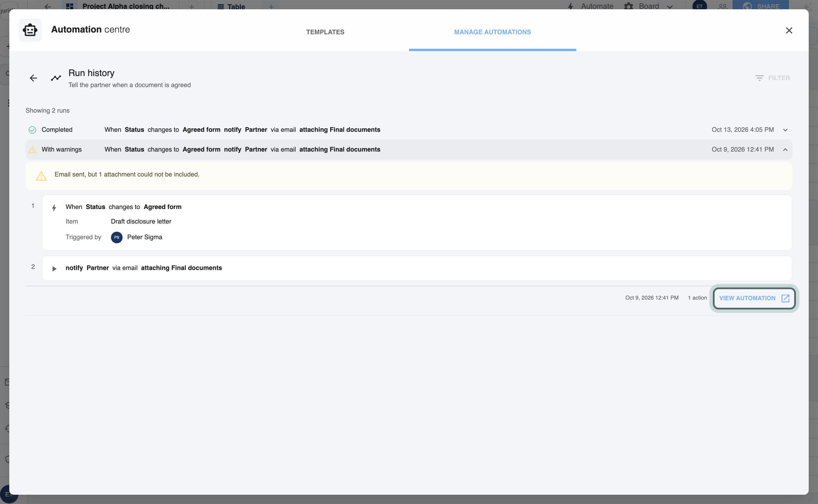
Task: Open the Filter runs option
Action: (772, 78)
